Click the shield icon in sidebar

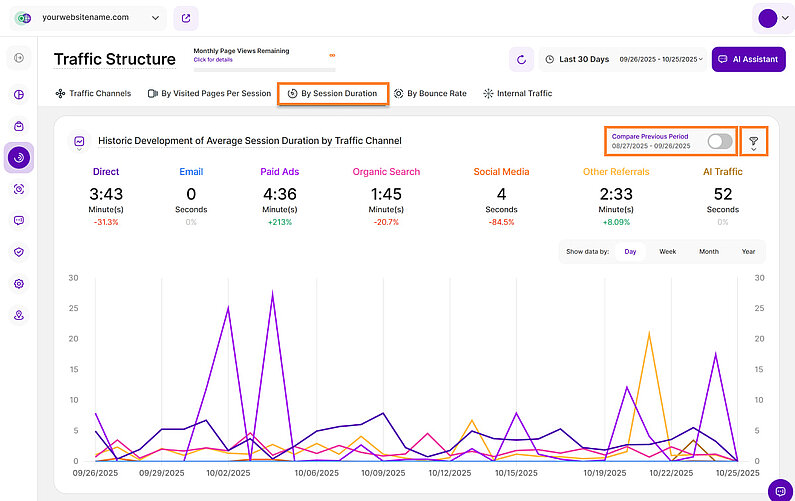(x=19, y=252)
